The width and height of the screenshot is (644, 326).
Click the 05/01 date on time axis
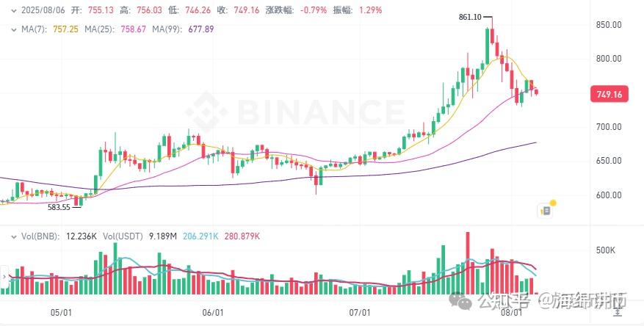pos(61,312)
